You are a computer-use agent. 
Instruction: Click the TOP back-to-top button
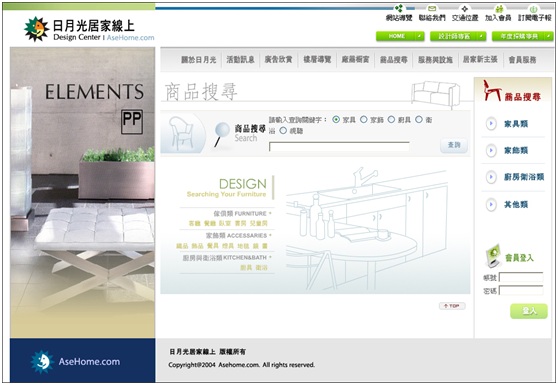pos(452,306)
